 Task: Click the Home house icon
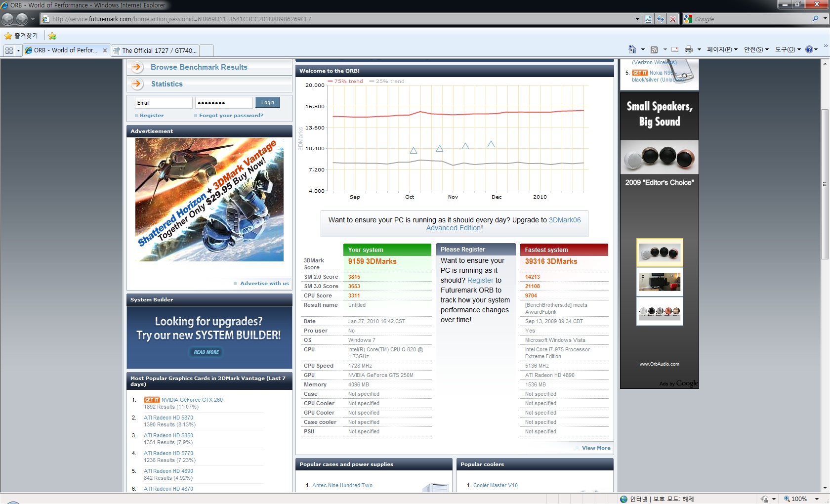(x=632, y=49)
